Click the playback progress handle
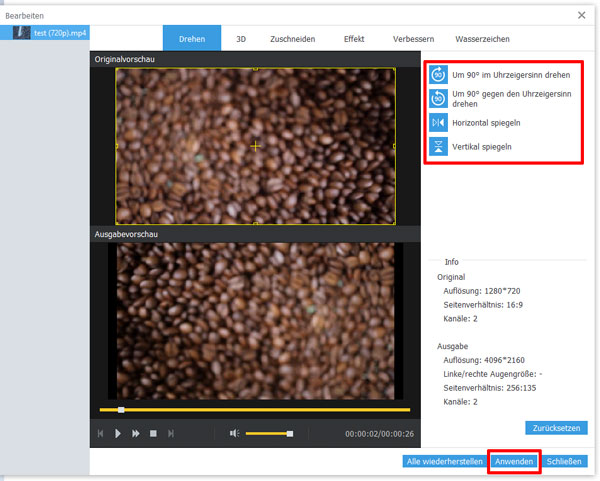The image size is (600, 481). (121, 410)
